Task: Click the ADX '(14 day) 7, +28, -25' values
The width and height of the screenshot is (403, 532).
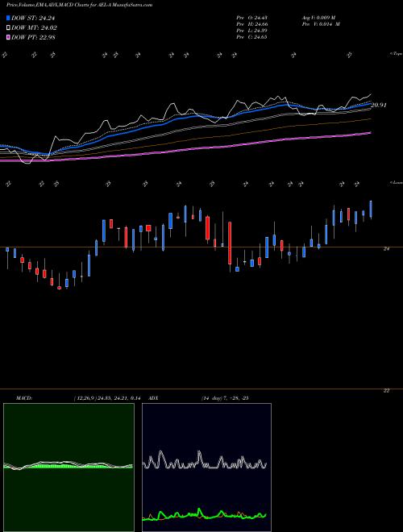Action: coord(225,398)
